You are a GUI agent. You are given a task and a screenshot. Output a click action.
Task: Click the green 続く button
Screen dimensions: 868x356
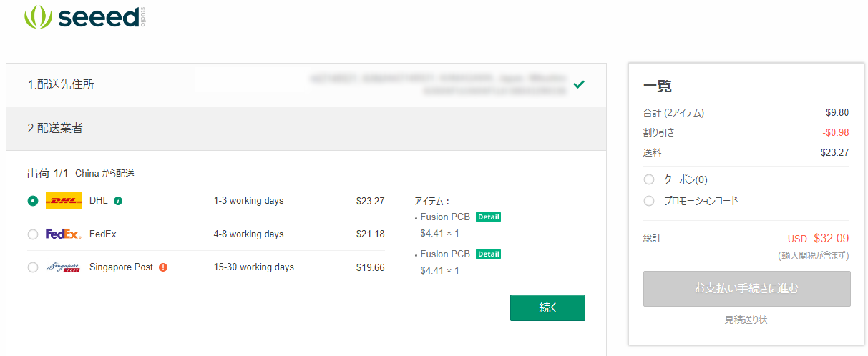pyautogui.click(x=547, y=307)
